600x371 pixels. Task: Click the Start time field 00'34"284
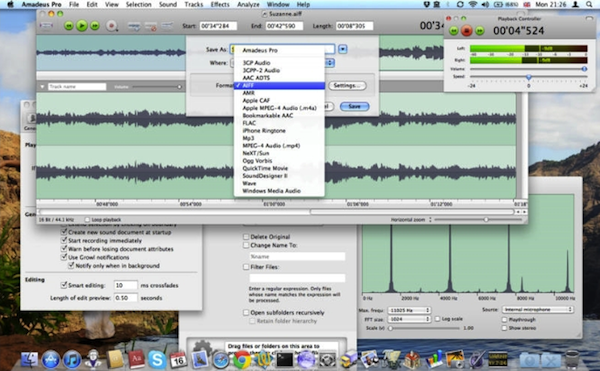point(218,26)
